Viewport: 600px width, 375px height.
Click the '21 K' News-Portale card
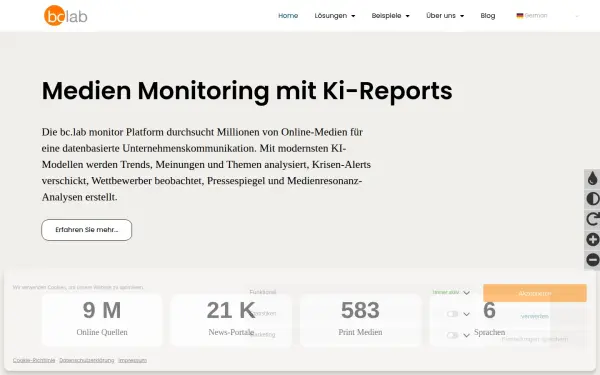231,320
